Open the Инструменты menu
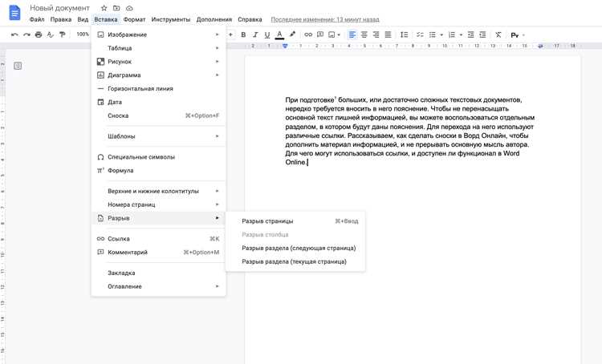Viewport: 602px width, 364px height. (170, 19)
